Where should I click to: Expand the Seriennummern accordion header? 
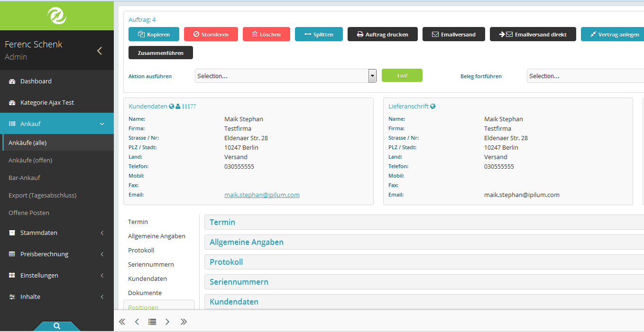coord(424,282)
